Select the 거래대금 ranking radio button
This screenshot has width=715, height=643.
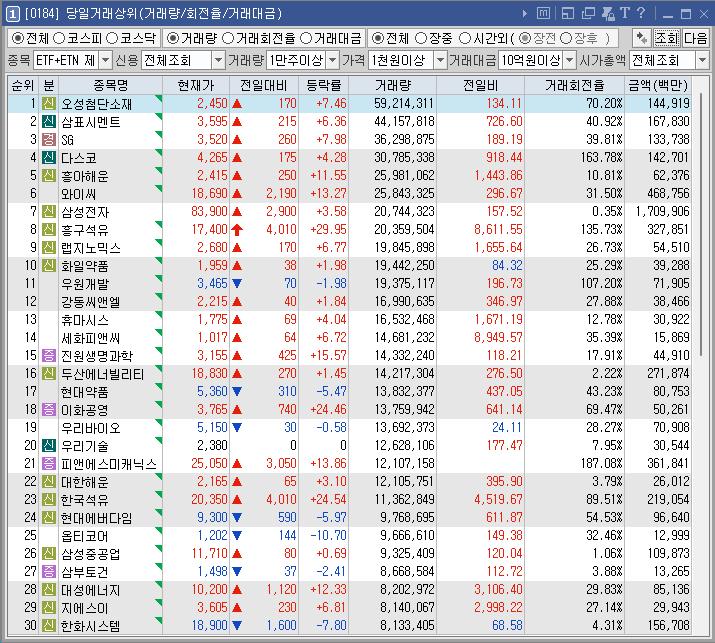[306, 38]
